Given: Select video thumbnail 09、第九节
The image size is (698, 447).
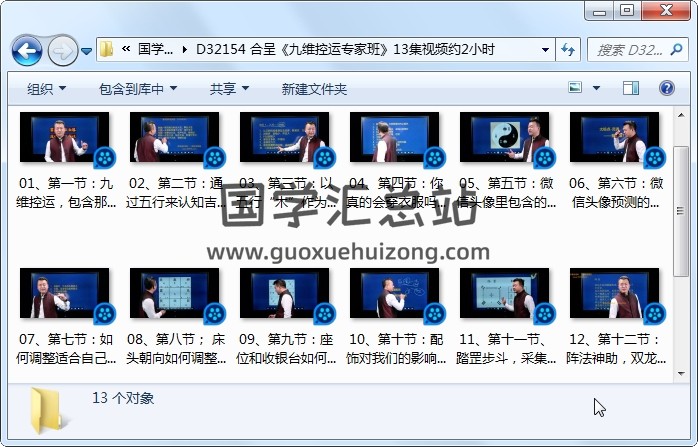Looking at the screenshot, I should click(284, 293).
